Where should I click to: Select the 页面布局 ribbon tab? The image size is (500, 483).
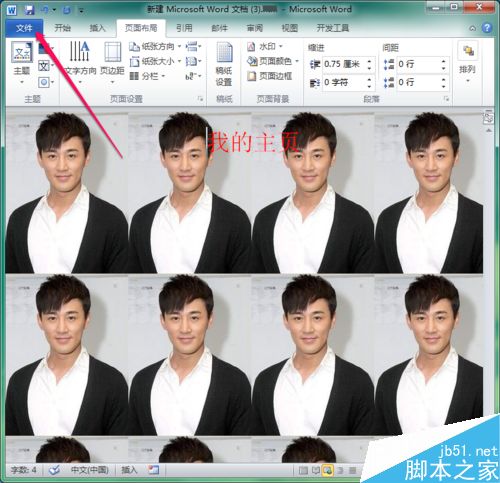tap(141, 28)
